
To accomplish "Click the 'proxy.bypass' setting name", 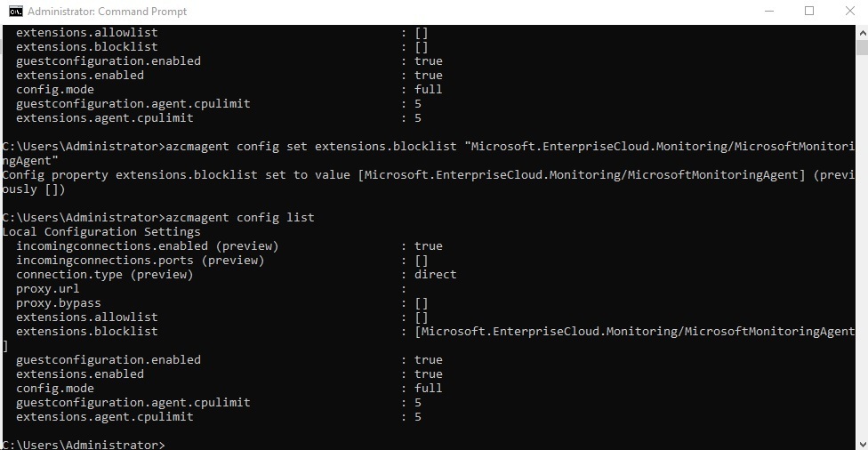I will pos(58,303).
